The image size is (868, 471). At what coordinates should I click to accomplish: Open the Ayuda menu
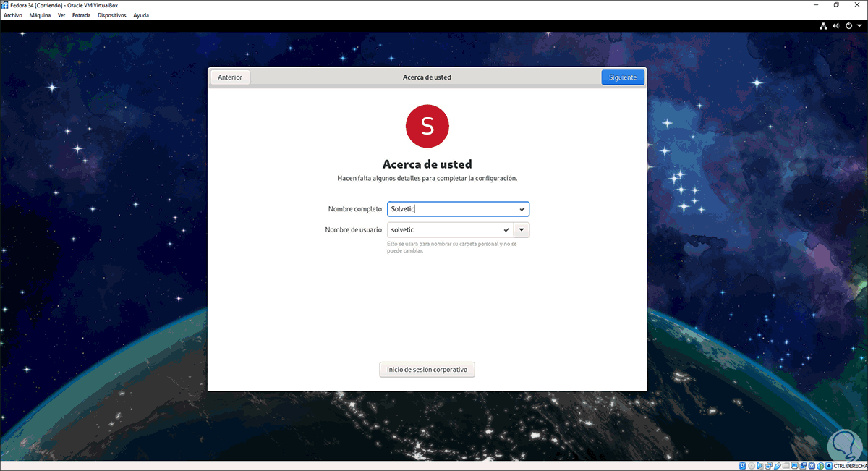pos(141,14)
